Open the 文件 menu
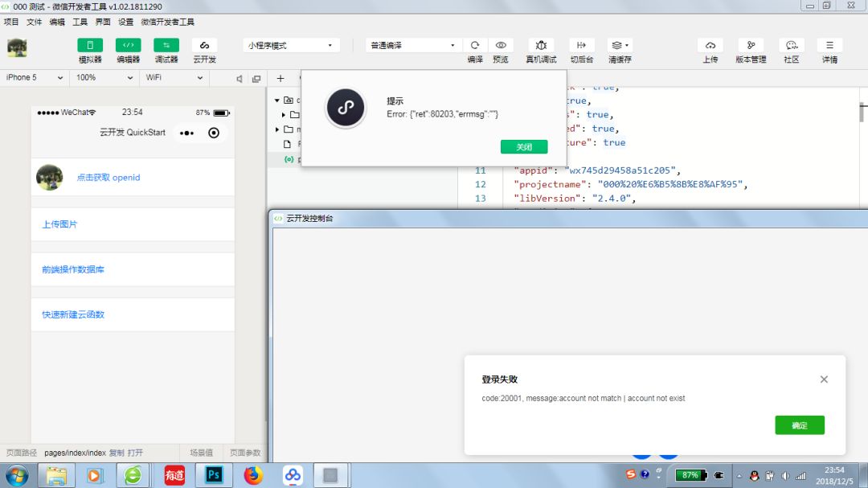Viewport: 868px width, 488px height. (x=35, y=23)
